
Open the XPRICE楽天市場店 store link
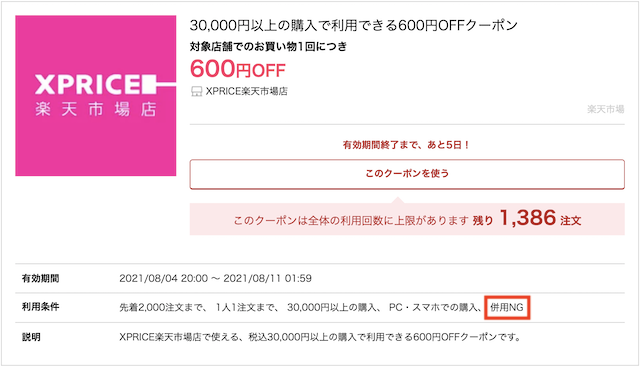pyautogui.click(x=247, y=91)
